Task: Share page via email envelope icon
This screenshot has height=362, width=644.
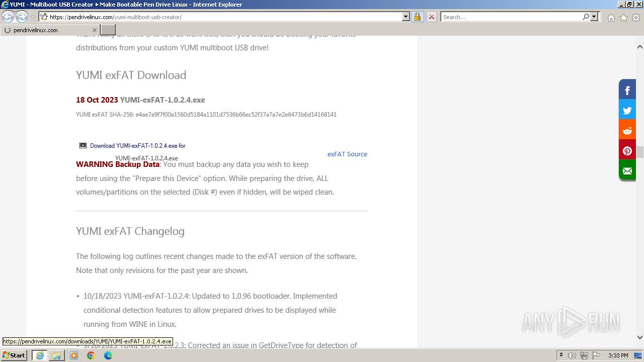Action: tap(627, 171)
